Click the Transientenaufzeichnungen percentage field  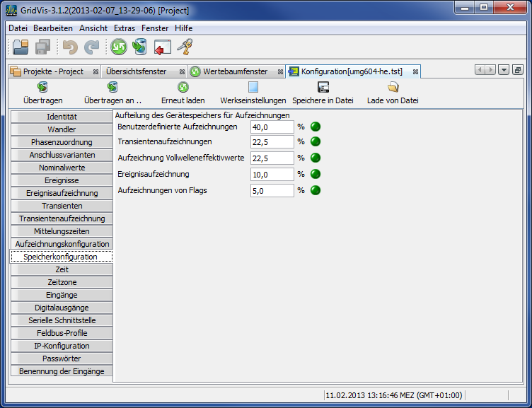(x=272, y=142)
